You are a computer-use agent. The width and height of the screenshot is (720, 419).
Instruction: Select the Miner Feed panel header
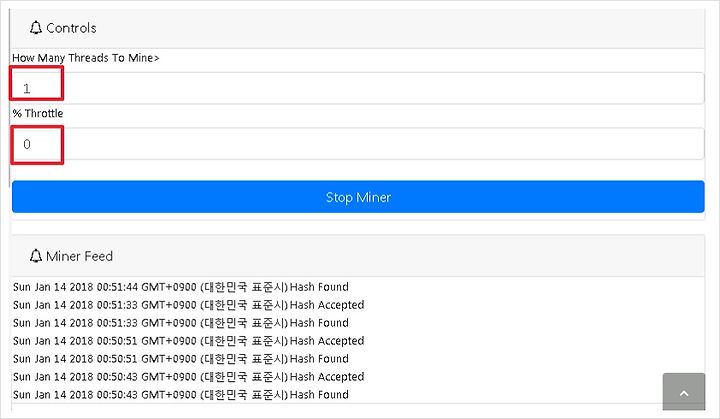[358, 256]
